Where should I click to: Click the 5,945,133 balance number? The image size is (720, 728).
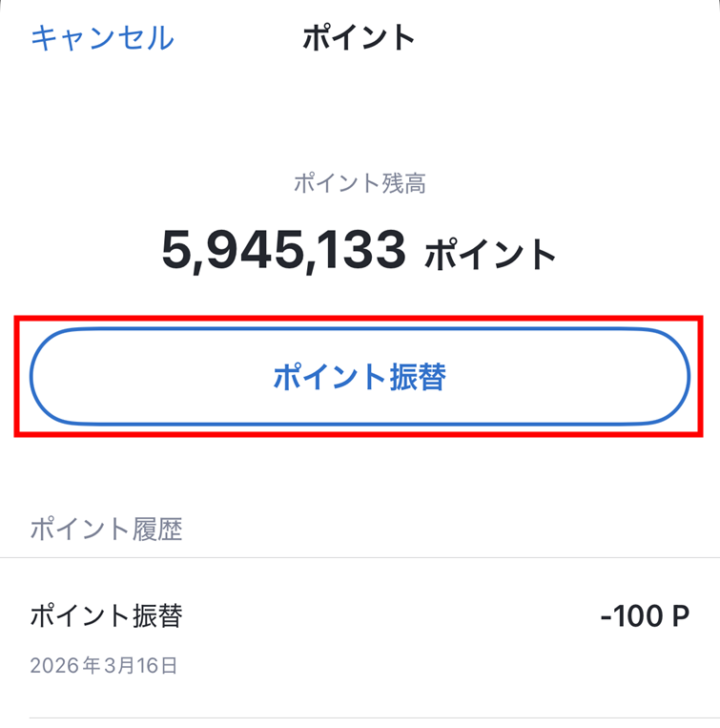point(284,251)
